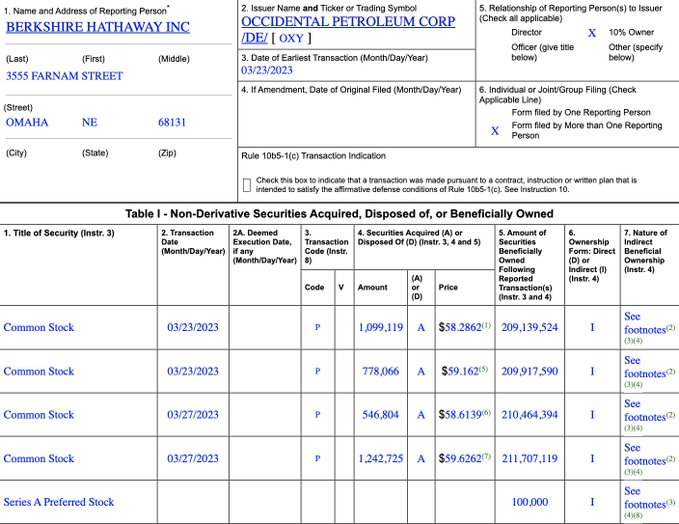This screenshot has width=679, height=524.
Task: Click transaction date in the 1,242,725 row
Action: click(x=193, y=459)
